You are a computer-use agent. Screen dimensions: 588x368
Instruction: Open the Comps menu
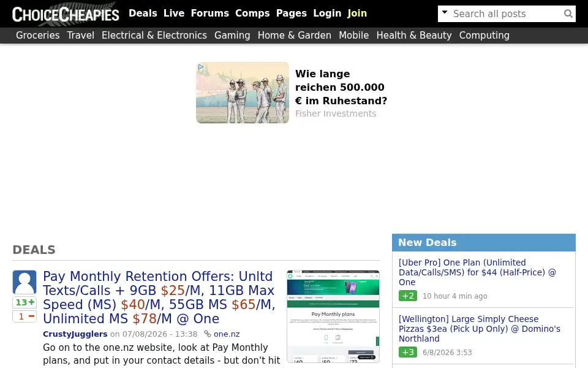coord(252,13)
